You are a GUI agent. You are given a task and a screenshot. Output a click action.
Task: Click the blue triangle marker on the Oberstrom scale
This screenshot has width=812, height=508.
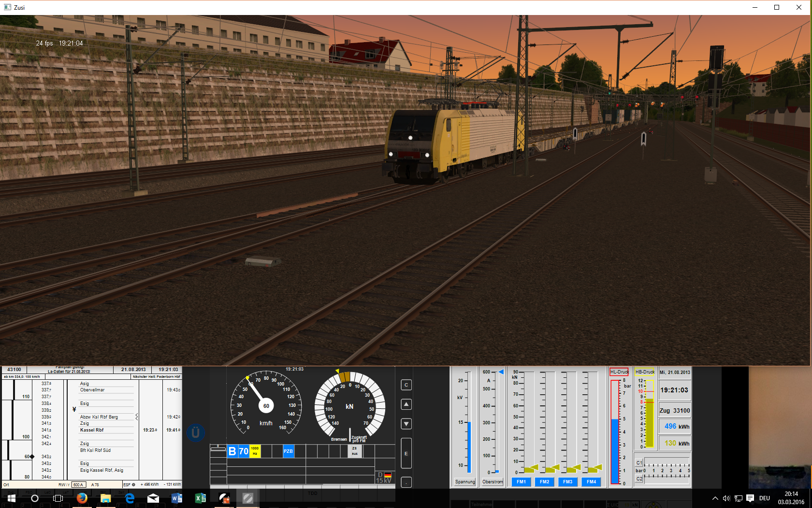[x=501, y=372]
